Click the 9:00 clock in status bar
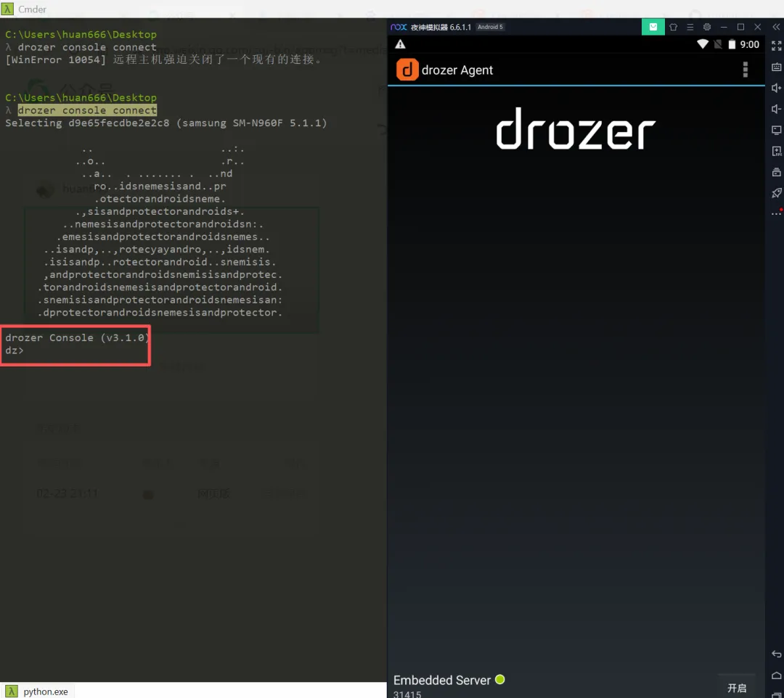784x698 pixels. (749, 44)
